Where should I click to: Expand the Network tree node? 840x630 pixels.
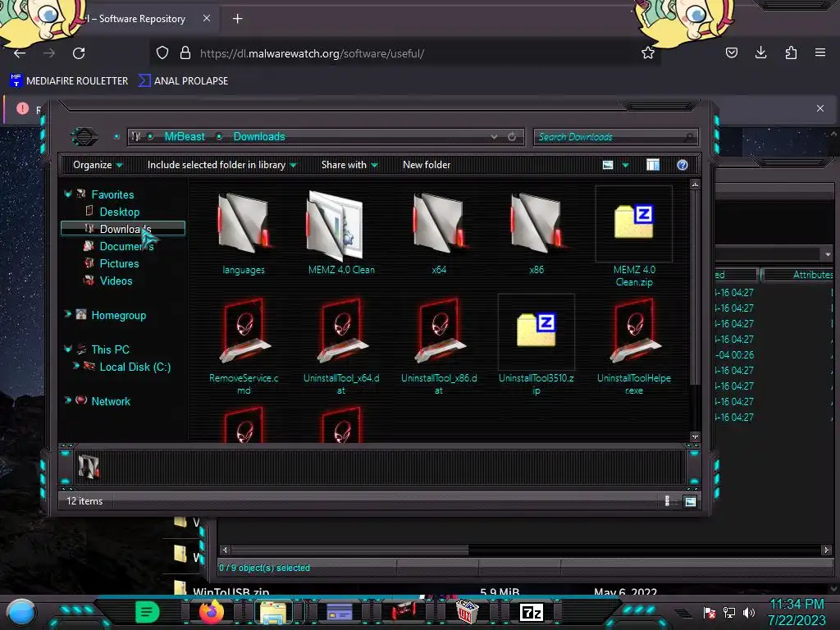(x=68, y=400)
